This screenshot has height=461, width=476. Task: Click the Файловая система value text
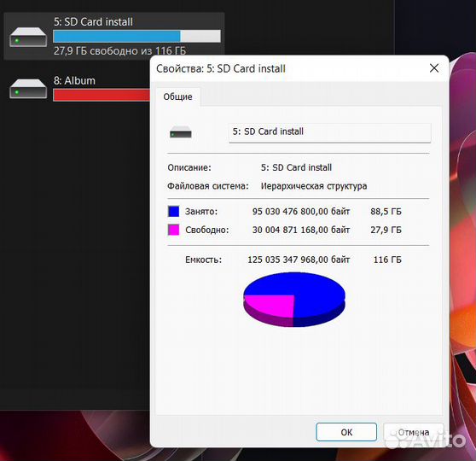pos(314,186)
